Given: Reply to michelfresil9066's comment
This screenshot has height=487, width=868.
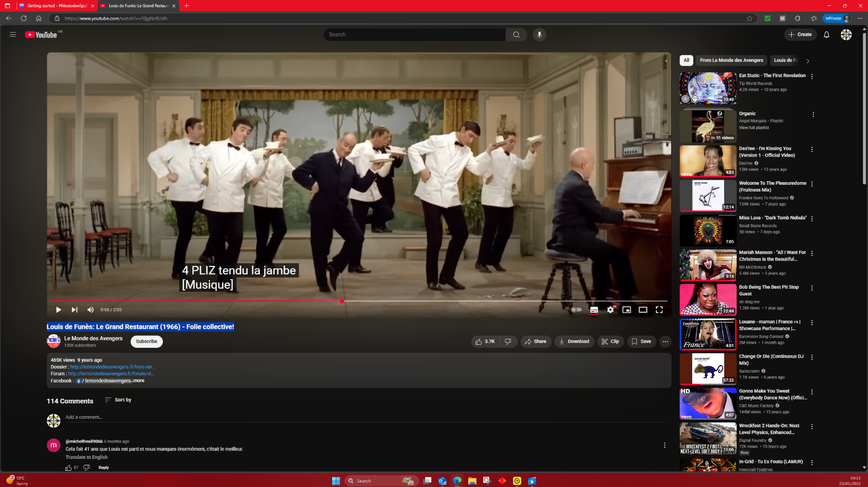Looking at the screenshot, I should pos(103,468).
